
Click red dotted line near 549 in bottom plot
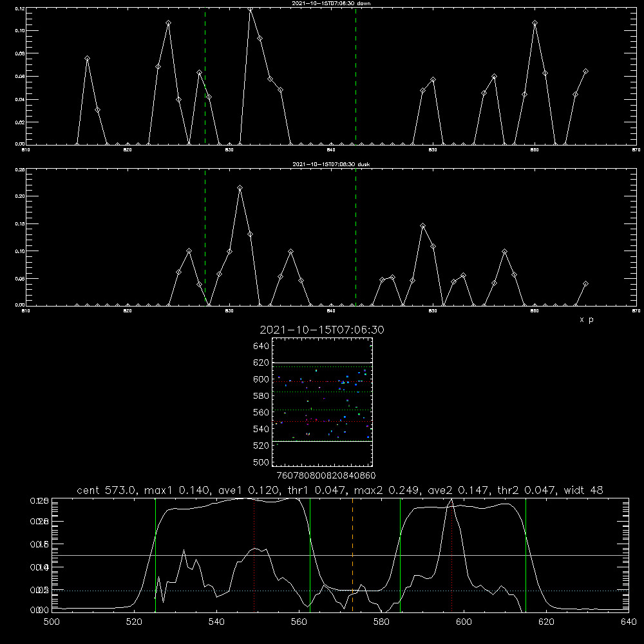point(254,554)
